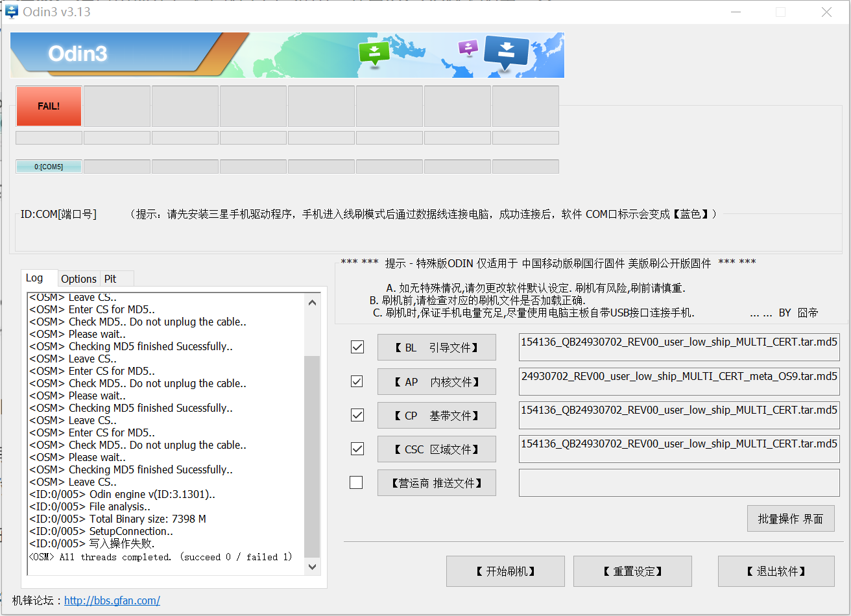Click the large blue download icon in banner
This screenshot has width=851, height=616.
(506, 53)
